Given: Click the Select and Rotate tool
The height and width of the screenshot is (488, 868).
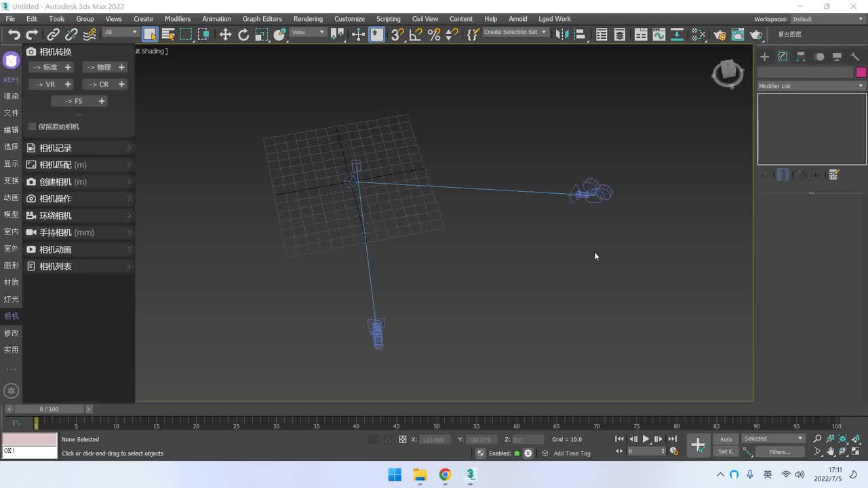Looking at the screenshot, I should pyautogui.click(x=243, y=35).
